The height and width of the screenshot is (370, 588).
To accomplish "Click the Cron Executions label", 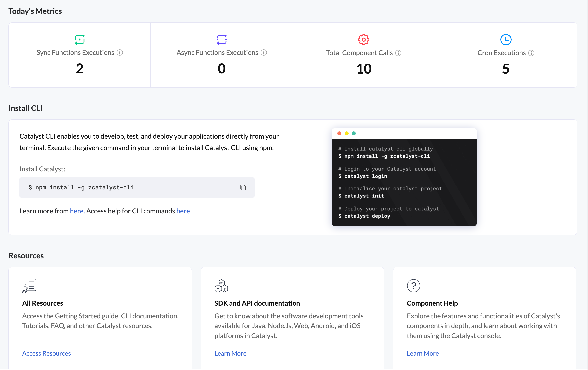I will tap(502, 53).
